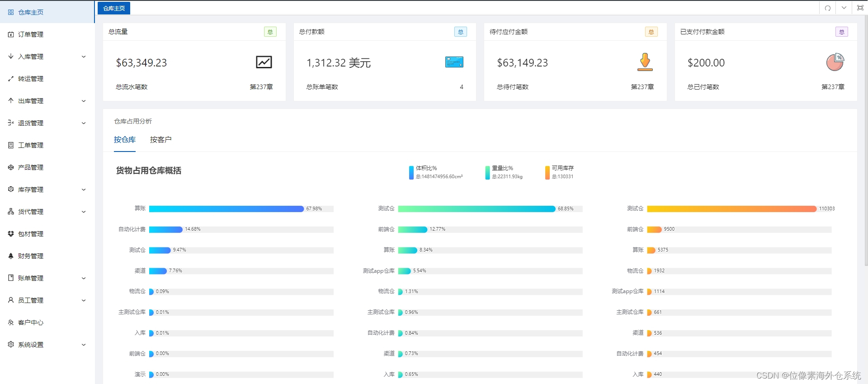This screenshot has width=868, height=384.
Task: Click the 转运管理 sidebar icon
Action: tap(11, 79)
